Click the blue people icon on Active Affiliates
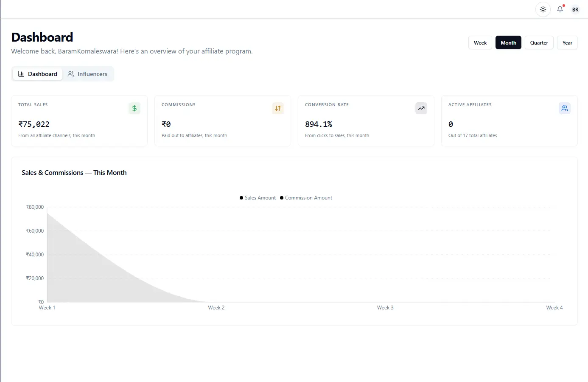The height and width of the screenshot is (382, 588). (565, 108)
